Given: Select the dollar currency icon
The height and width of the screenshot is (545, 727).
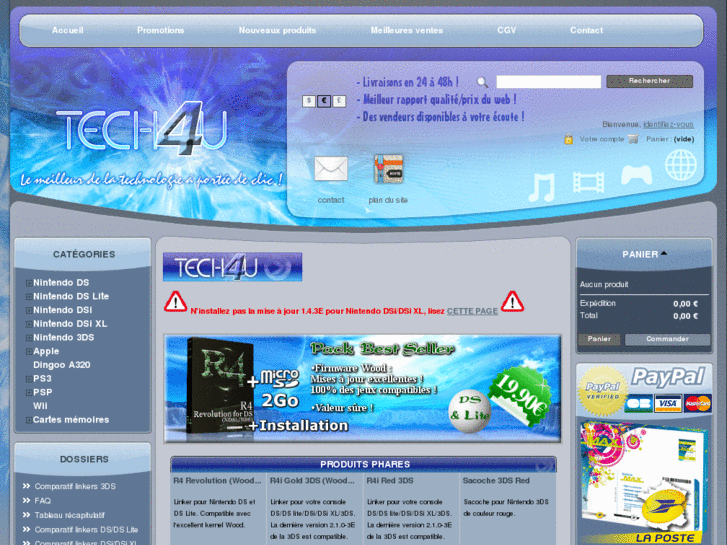Looking at the screenshot, I should pyautogui.click(x=309, y=101).
